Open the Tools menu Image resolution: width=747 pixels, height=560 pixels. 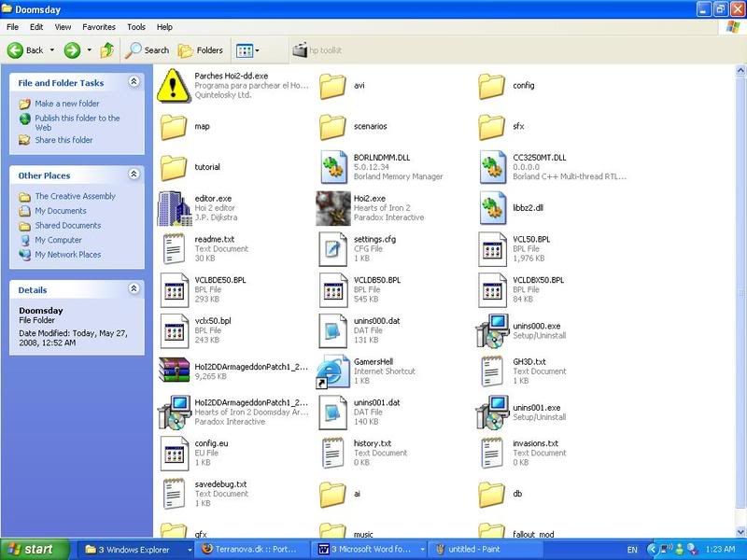click(136, 27)
